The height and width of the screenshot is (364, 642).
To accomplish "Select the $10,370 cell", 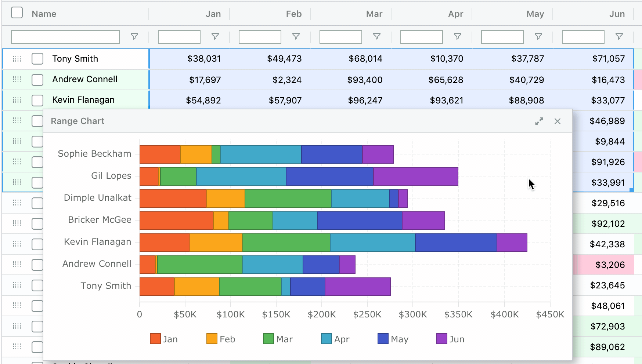I will [432, 59].
